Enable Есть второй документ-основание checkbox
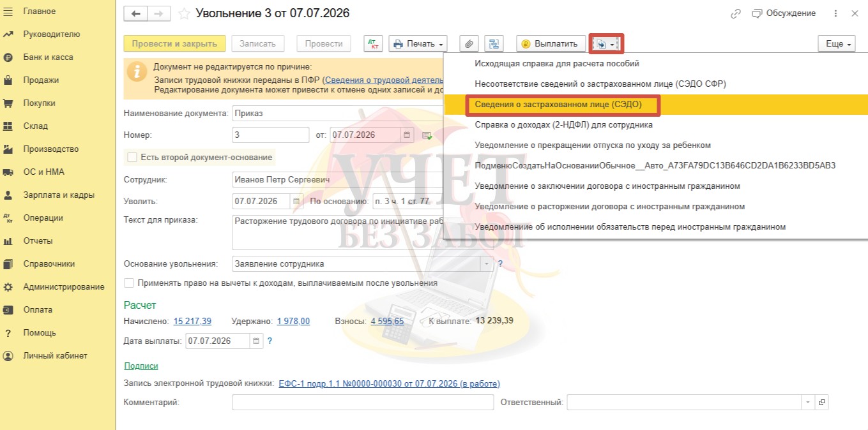 pyautogui.click(x=132, y=157)
